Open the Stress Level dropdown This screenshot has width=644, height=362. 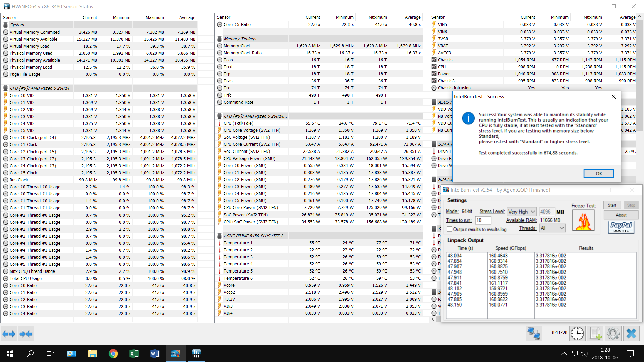tap(521, 212)
